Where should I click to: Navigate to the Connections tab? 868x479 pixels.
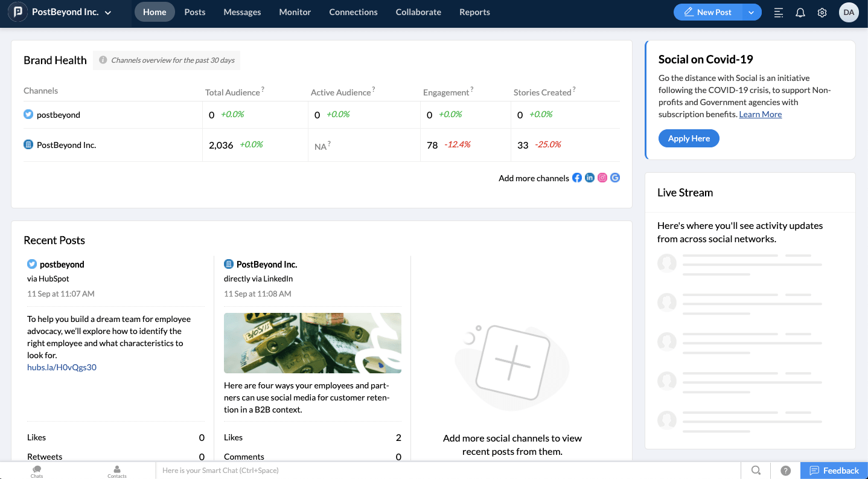coord(353,12)
